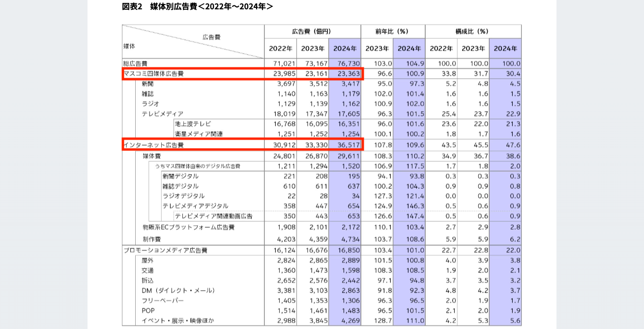
Task: Click the フリーペーパー row label
Action: pyautogui.click(x=162, y=300)
